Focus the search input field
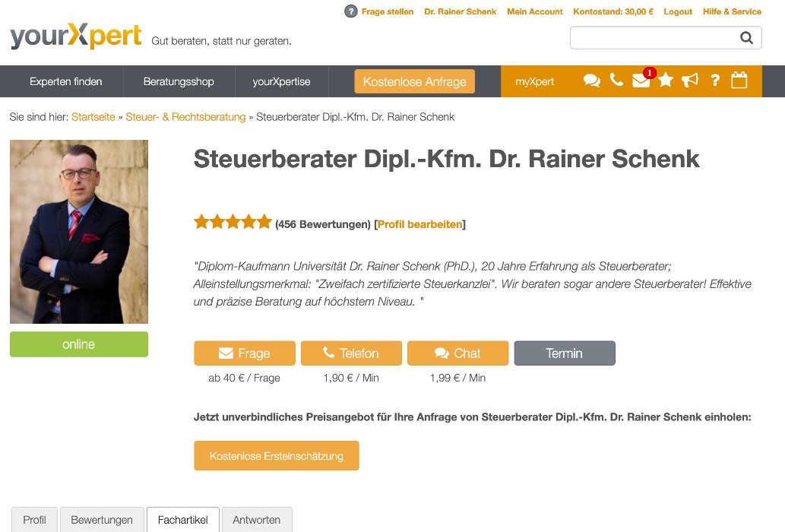This screenshot has height=532, width=785. tap(654, 38)
